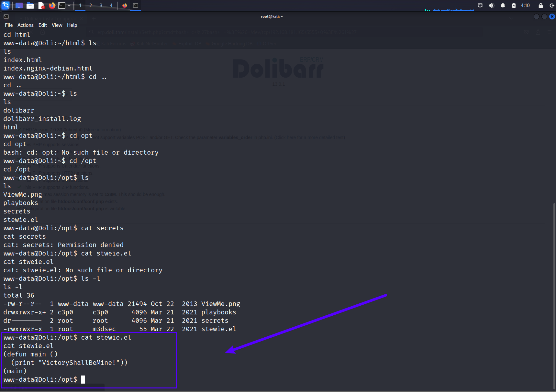
Task: Click 'm3dsec' group in the ls -l listing
Action: [104, 329]
